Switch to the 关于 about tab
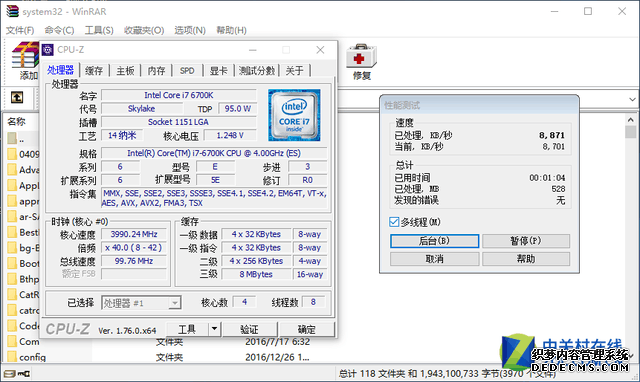The image size is (640, 382). coord(294,71)
